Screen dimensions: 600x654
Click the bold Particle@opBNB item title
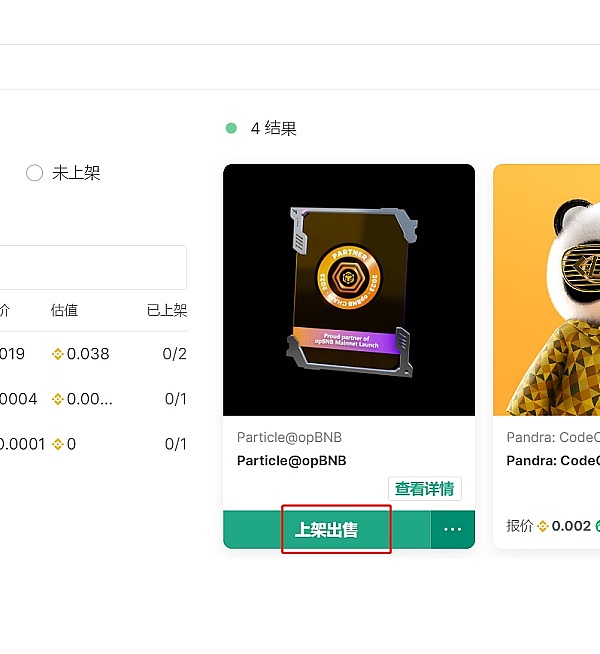point(291,461)
